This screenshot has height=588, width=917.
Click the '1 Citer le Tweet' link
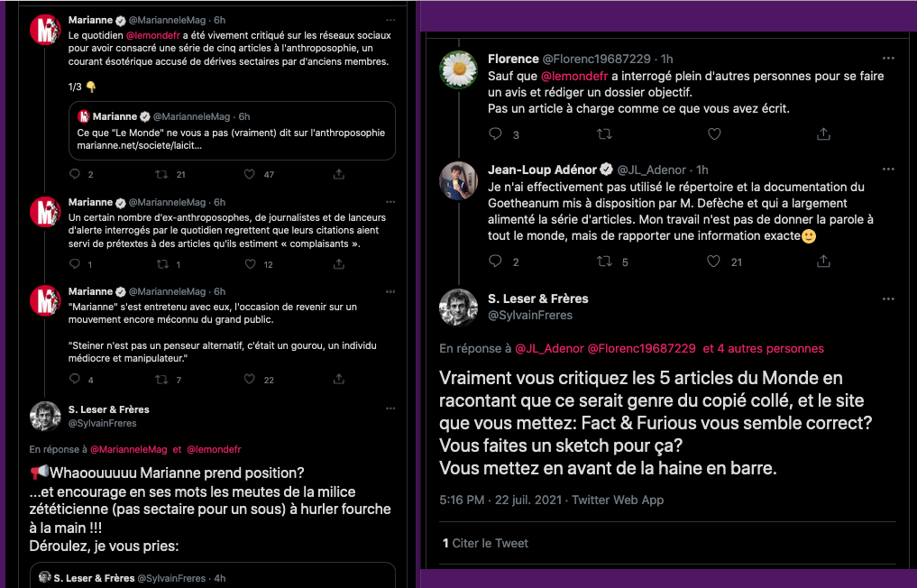[x=485, y=543]
